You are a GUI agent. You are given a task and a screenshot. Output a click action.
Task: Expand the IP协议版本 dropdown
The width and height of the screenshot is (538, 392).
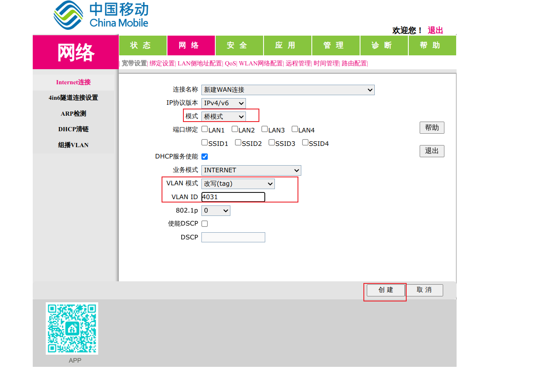click(223, 103)
